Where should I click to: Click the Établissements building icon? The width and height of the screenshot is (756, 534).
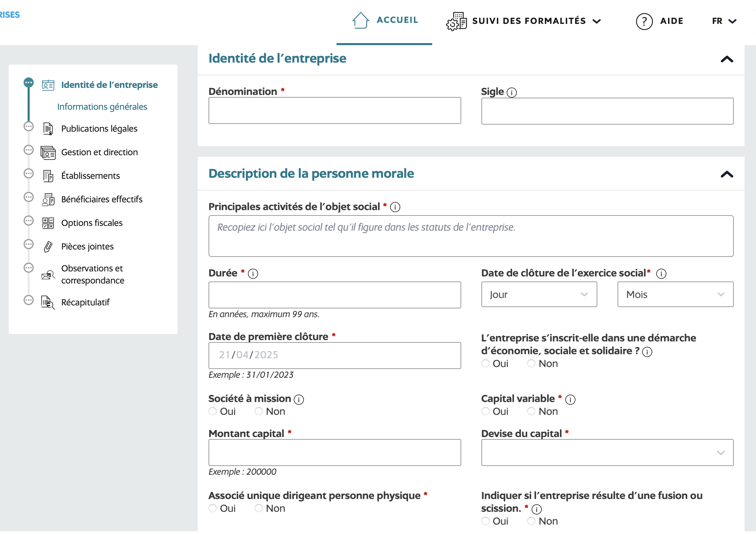click(x=48, y=176)
